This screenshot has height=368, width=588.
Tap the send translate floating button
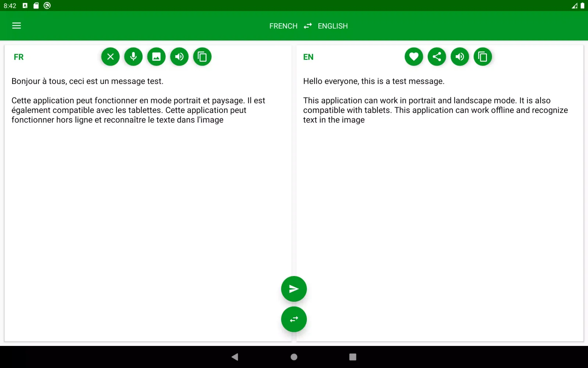[294, 289]
